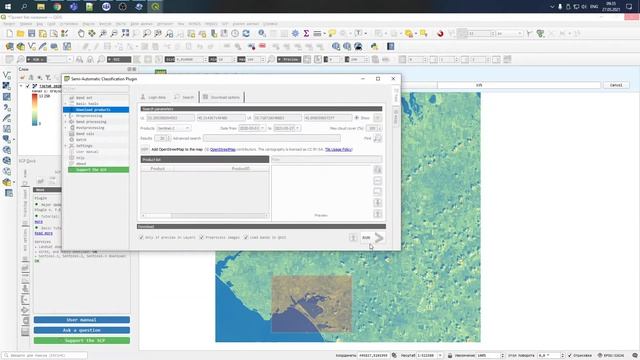640x360 pixels.
Task: Click the Identify Features icon
Action: pyautogui.click(x=262, y=33)
